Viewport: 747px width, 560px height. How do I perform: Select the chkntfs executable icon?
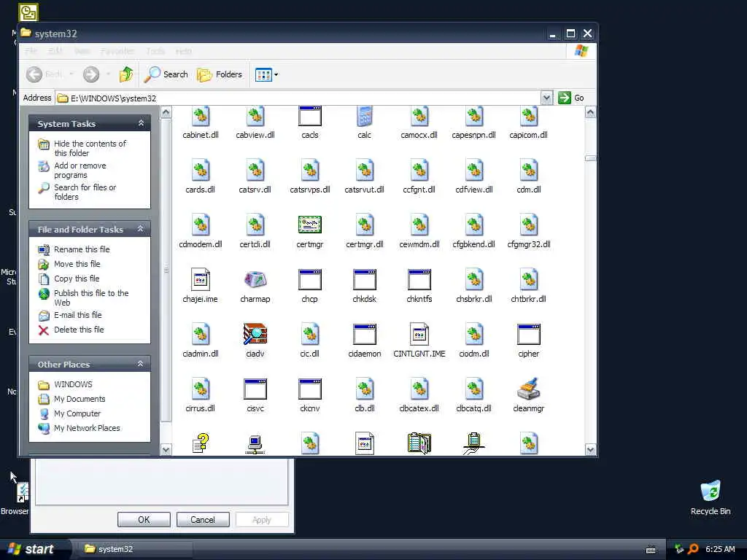pos(419,279)
